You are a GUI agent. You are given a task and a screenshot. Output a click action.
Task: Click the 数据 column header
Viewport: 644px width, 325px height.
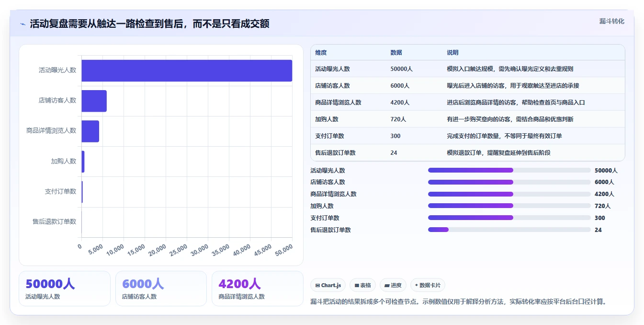click(x=396, y=52)
